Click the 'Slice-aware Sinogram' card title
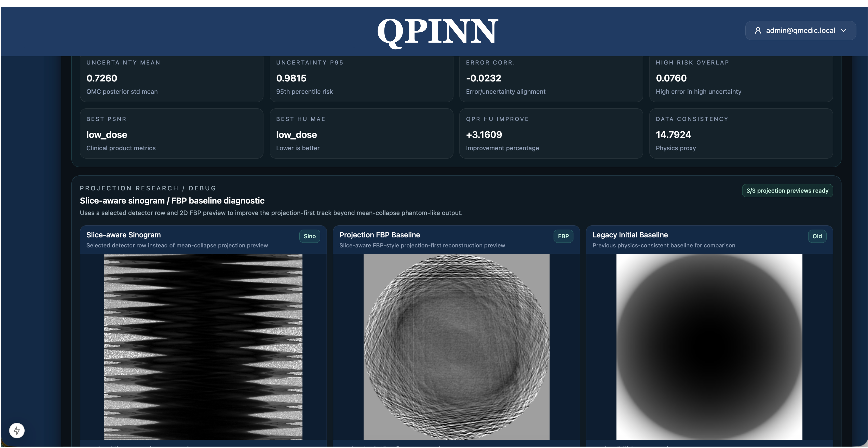 click(123, 235)
